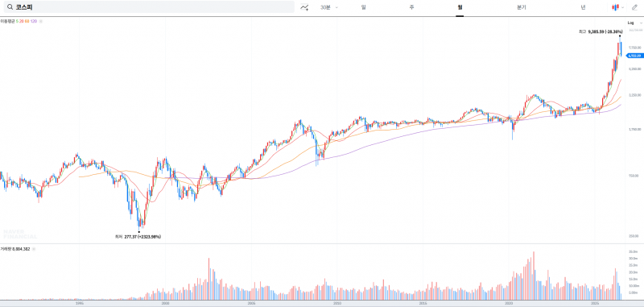
Task: Select the orange 60 moving average value
Action: 27,21
